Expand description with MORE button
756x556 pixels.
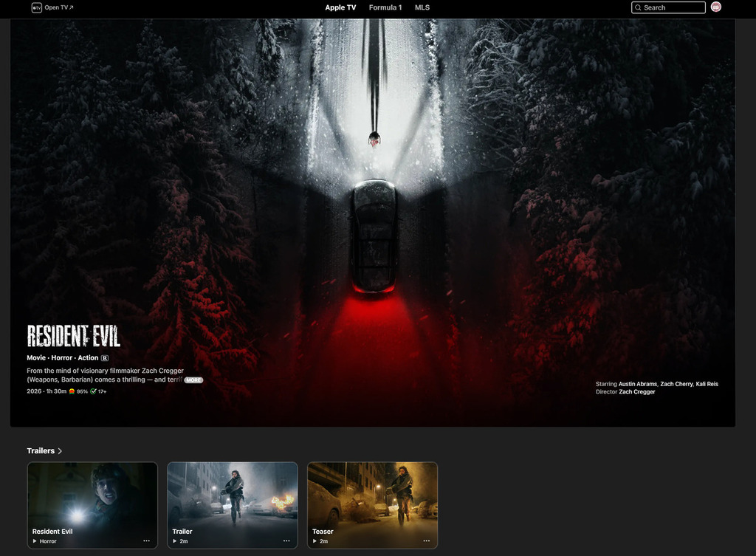coord(193,380)
